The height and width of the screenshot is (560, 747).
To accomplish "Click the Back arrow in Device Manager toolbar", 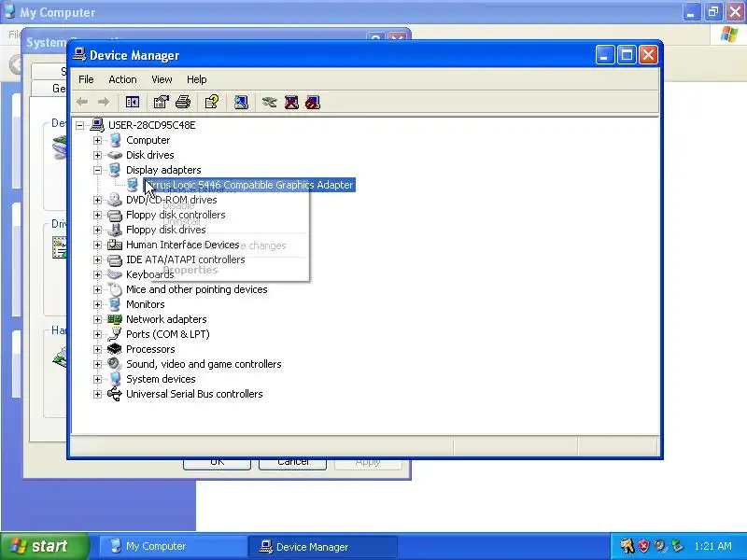I will [82, 102].
